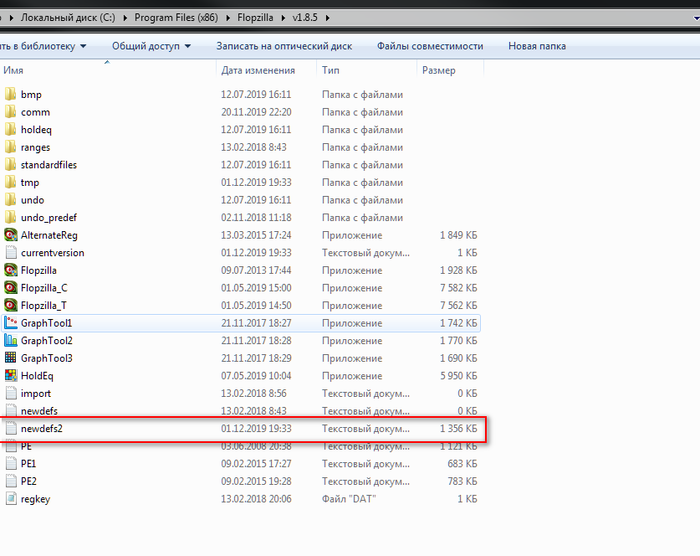
Task: Select the comm folder icon
Action: coord(10,112)
